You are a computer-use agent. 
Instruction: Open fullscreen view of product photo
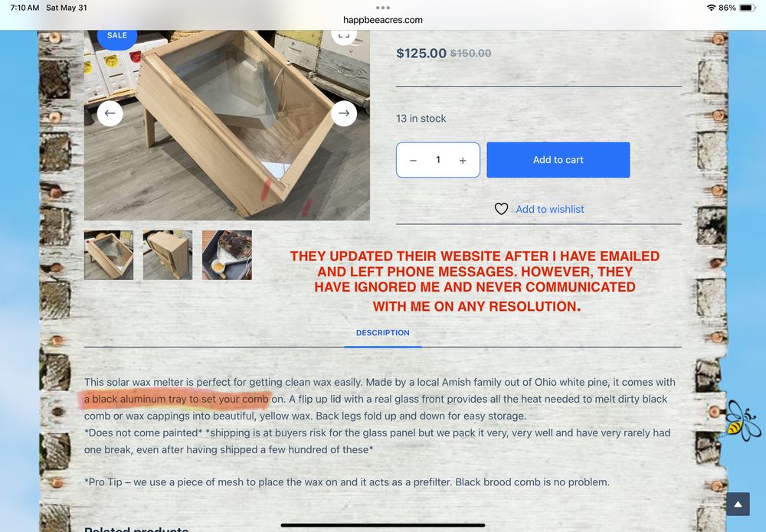point(344,36)
